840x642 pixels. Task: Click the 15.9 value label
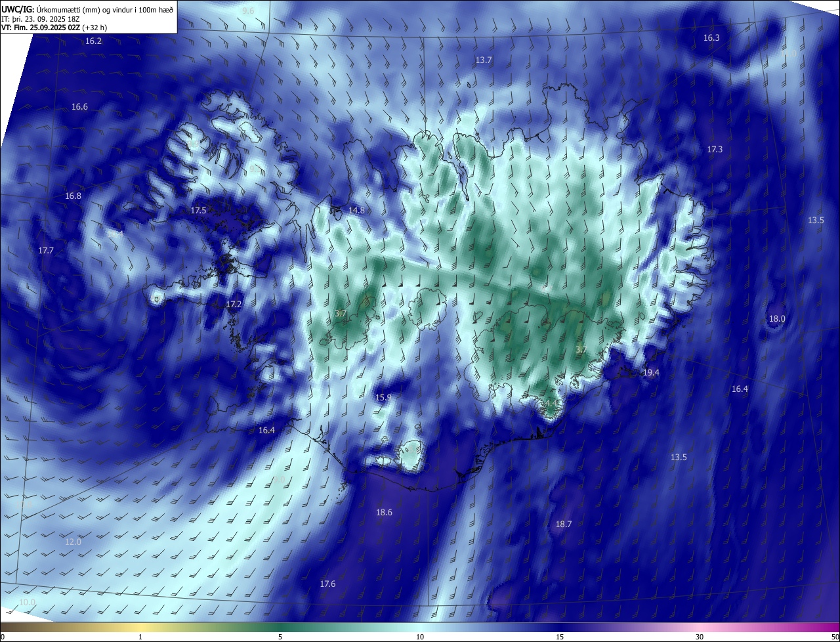tap(383, 398)
